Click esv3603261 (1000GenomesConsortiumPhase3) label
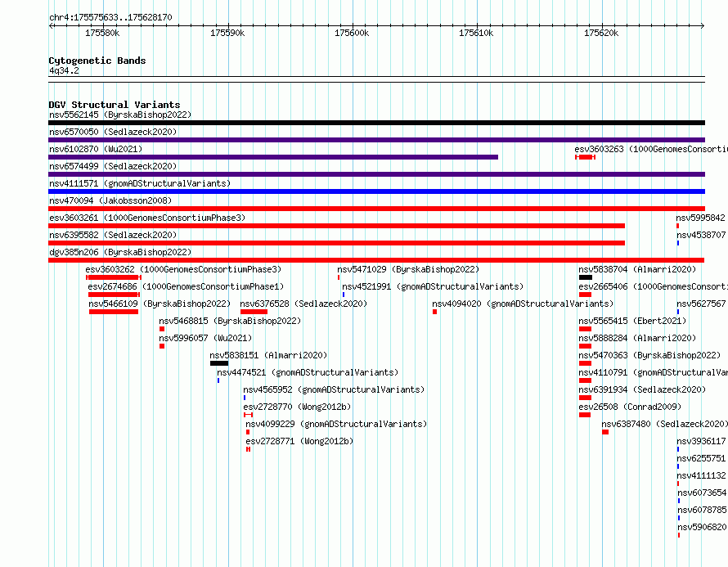Screen dimensions: 728x567 pos(147,218)
